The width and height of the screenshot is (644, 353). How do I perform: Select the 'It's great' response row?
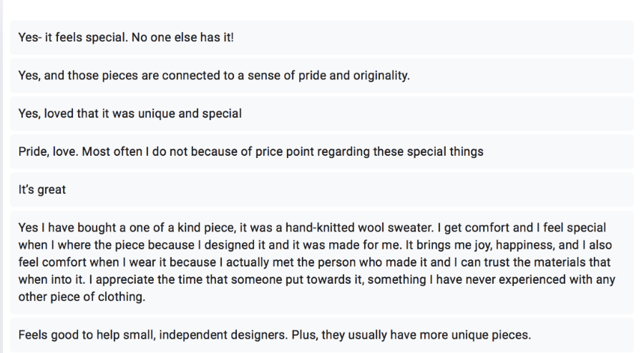click(321, 189)
